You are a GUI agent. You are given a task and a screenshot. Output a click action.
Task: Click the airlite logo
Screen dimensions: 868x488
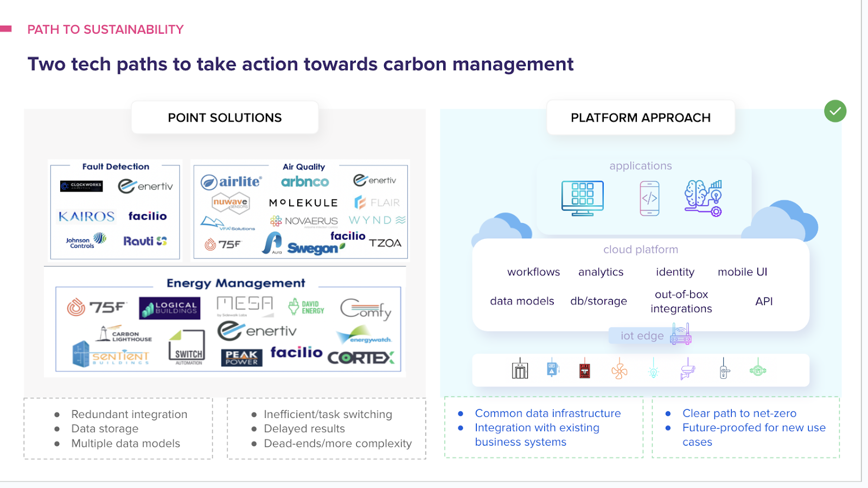tap(231, 182)
